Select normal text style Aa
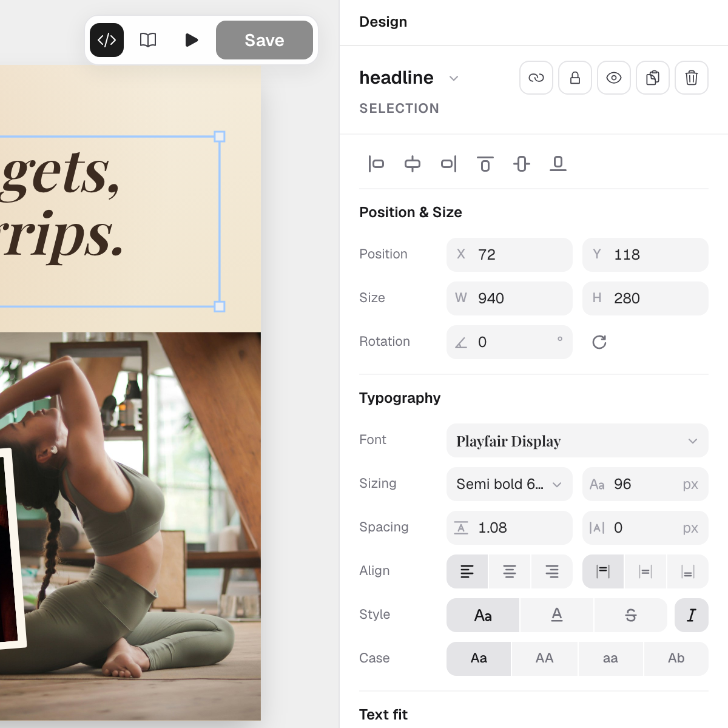The image size is (728, 728). point(483,615)
